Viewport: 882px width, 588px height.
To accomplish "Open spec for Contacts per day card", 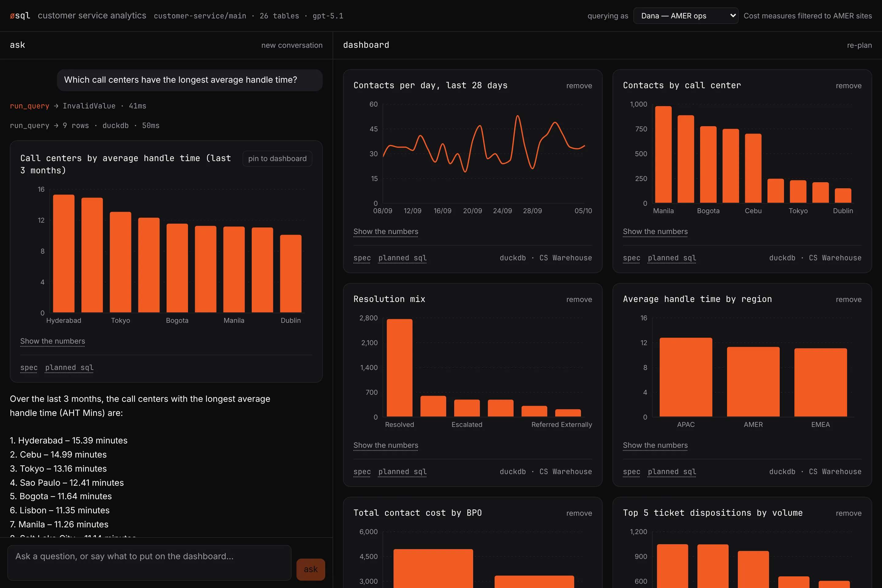I will [x=362, y=258].
